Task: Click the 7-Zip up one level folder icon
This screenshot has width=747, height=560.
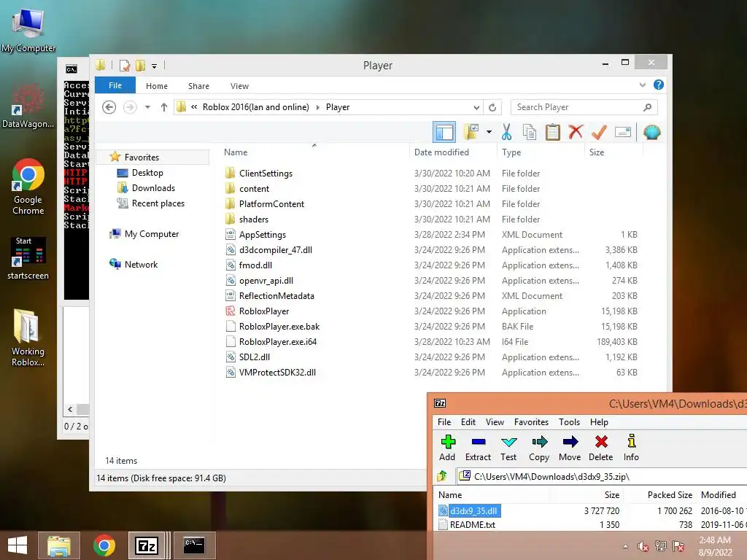Action: [x=442, y=475]
